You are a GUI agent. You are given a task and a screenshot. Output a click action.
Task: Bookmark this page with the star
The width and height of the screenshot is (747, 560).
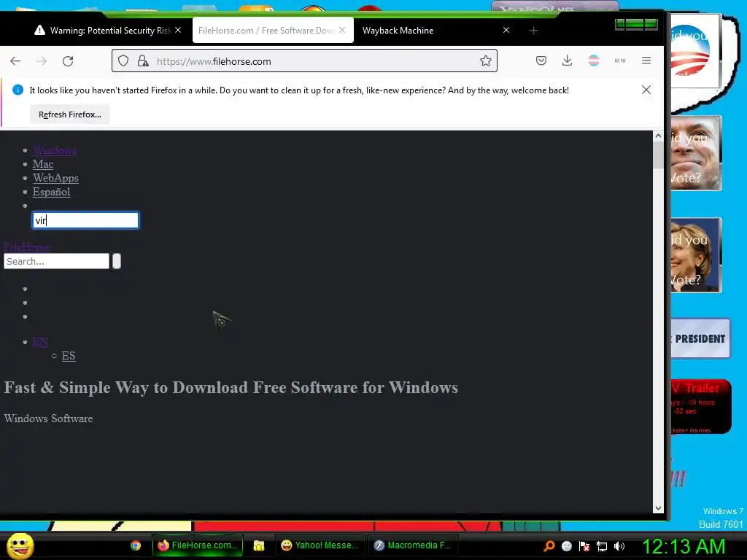[x=485, y=61]
